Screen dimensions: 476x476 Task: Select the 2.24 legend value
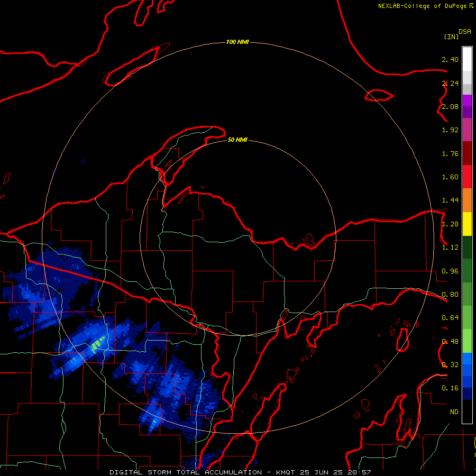click(450, 83)
